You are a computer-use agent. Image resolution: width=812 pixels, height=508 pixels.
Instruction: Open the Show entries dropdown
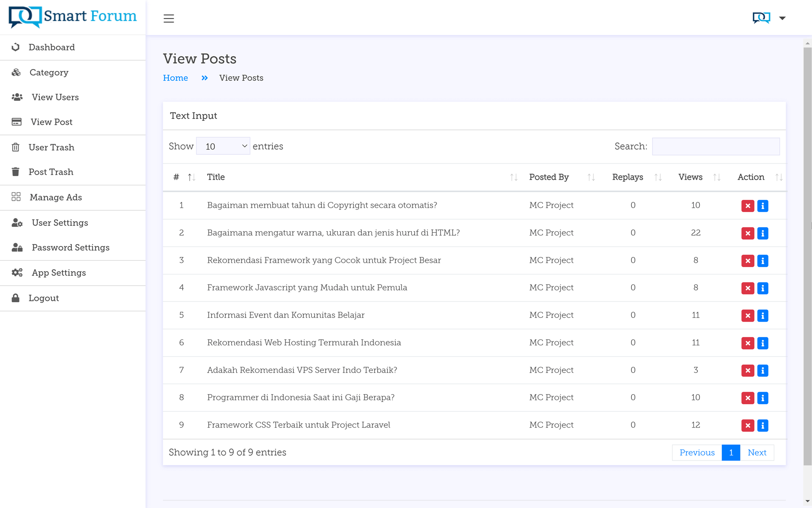coord(223,146)
